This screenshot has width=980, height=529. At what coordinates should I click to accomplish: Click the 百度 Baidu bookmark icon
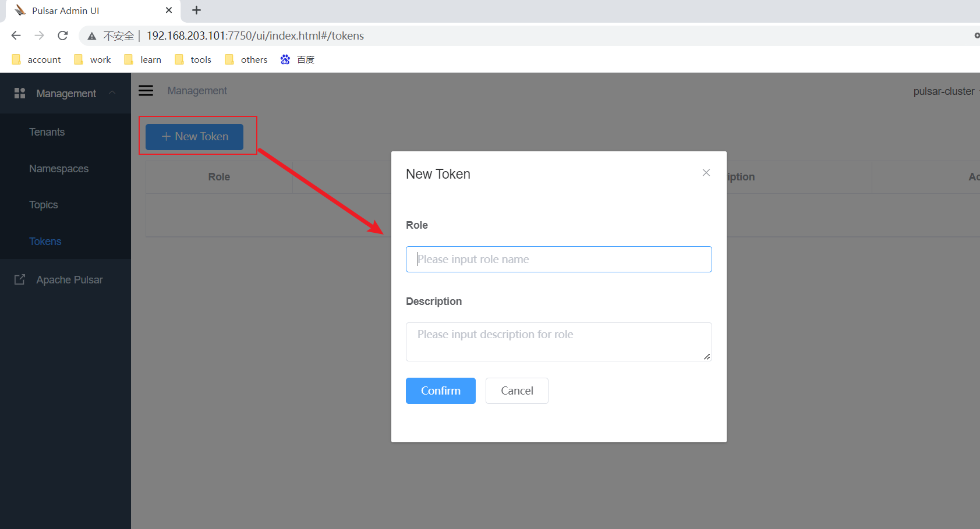tap(285, 59)
